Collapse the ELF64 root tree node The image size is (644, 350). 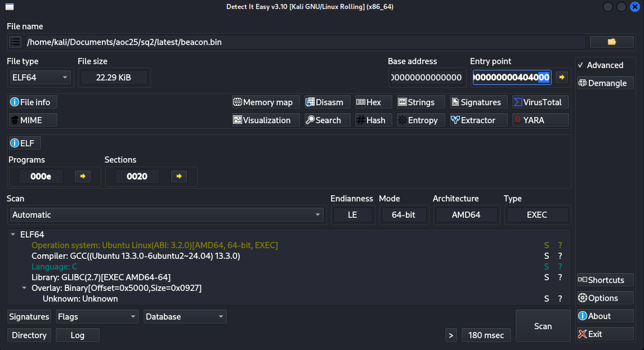13,235
